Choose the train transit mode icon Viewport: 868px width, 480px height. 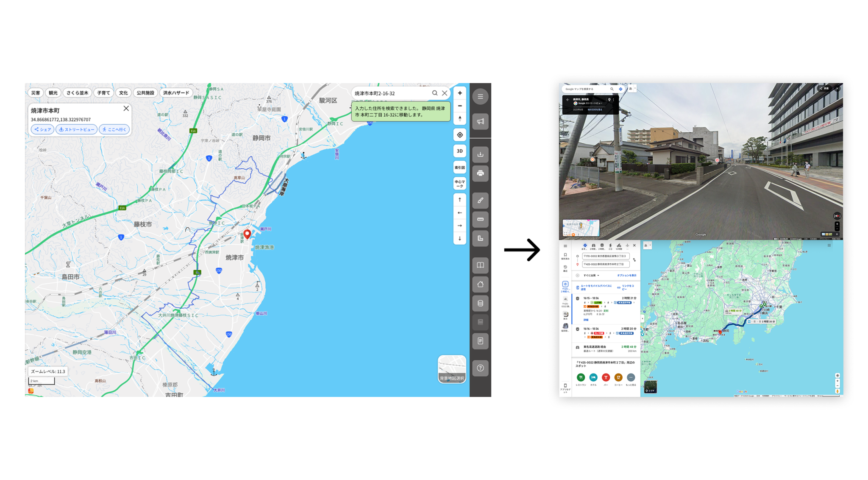pos(602,245)
